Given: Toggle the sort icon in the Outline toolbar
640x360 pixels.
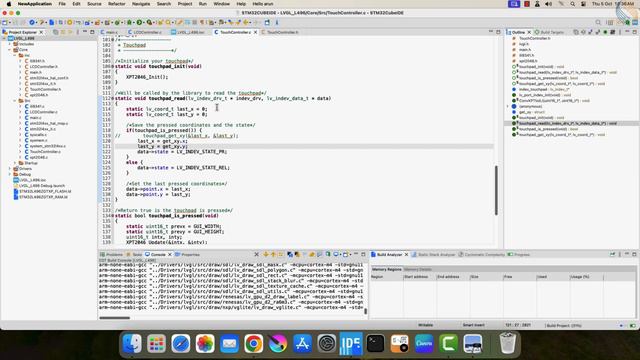Looking at the screenshot, I should (583, 32).
